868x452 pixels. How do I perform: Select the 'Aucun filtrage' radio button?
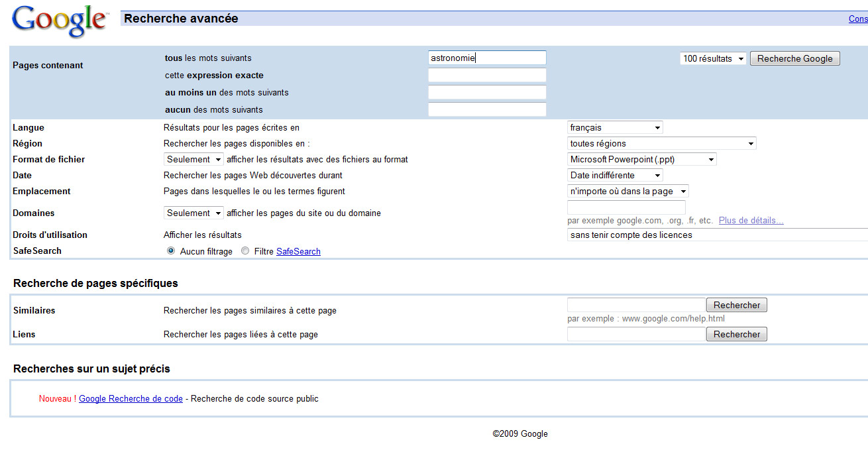point(171,251)
